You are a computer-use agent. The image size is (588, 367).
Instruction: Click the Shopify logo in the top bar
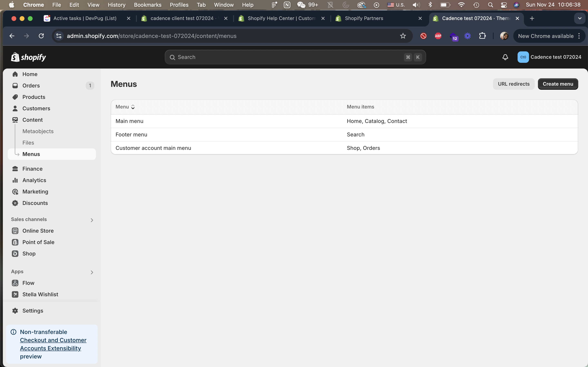coord(28,57)
